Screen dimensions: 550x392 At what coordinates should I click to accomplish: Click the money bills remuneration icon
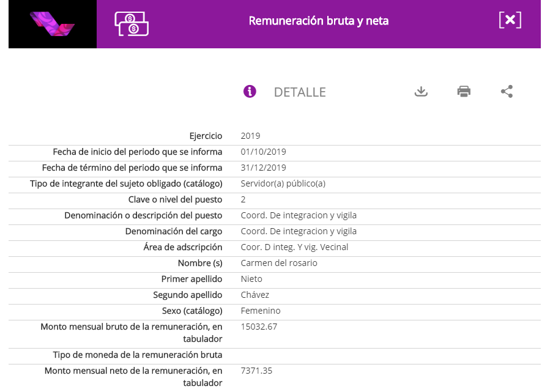(x=132, y=24)
